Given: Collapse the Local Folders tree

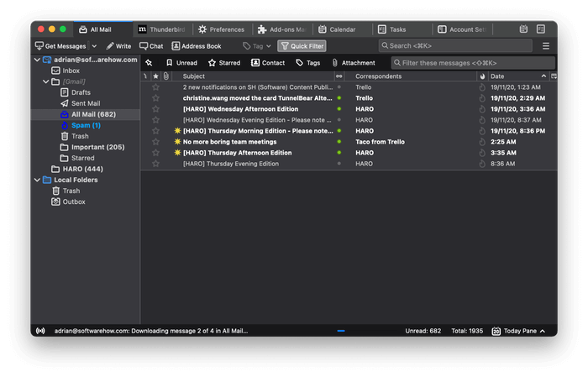Looking at the screenshot, I should click(35, 180).
